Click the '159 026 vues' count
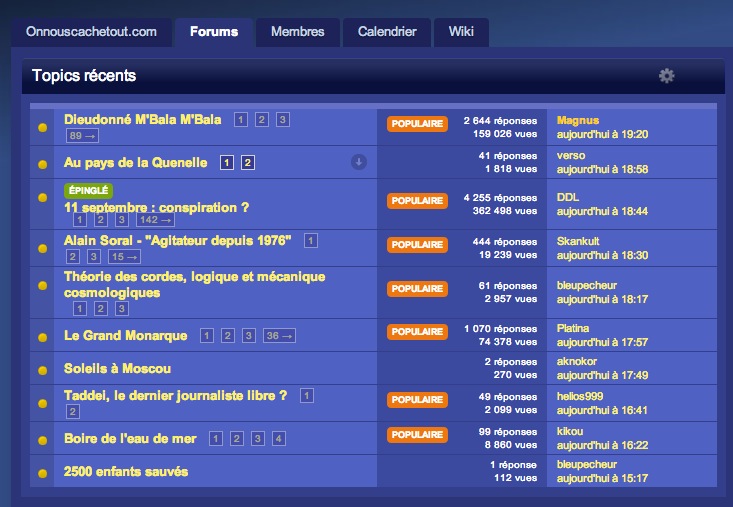Screen dimensions: 733x507 505,134
